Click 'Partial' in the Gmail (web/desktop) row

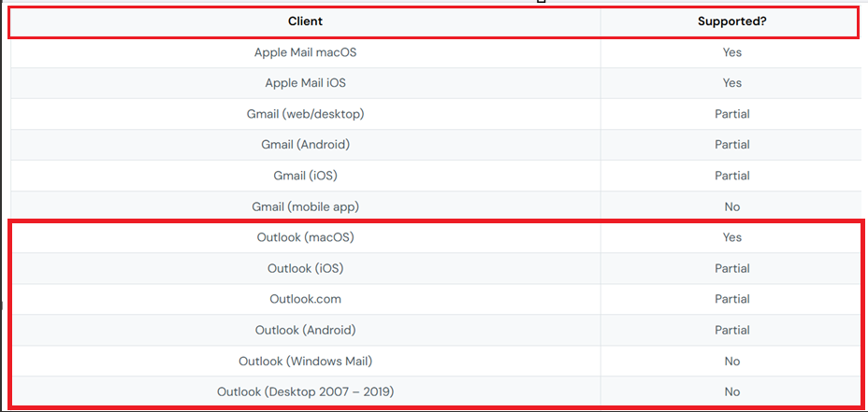(x=731, y=114)
